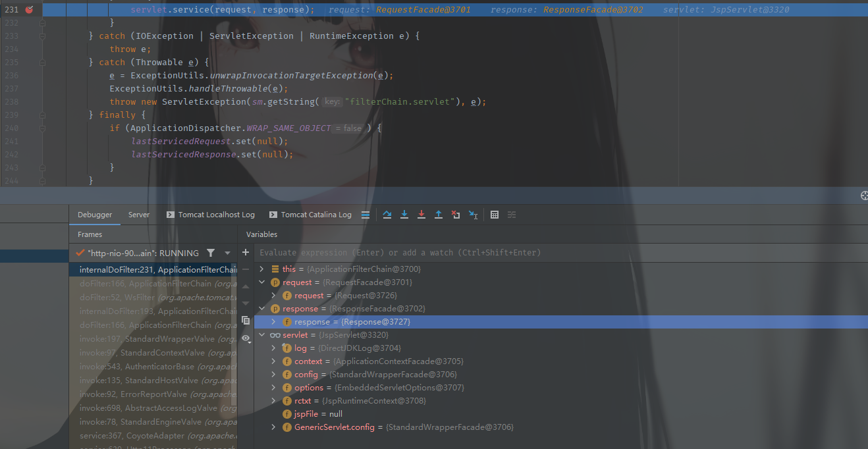Image resolution: width=868 pixels, height=449 pixels.
Task: Expand the nested request Request@3726 field
Action: click(273, 296)
